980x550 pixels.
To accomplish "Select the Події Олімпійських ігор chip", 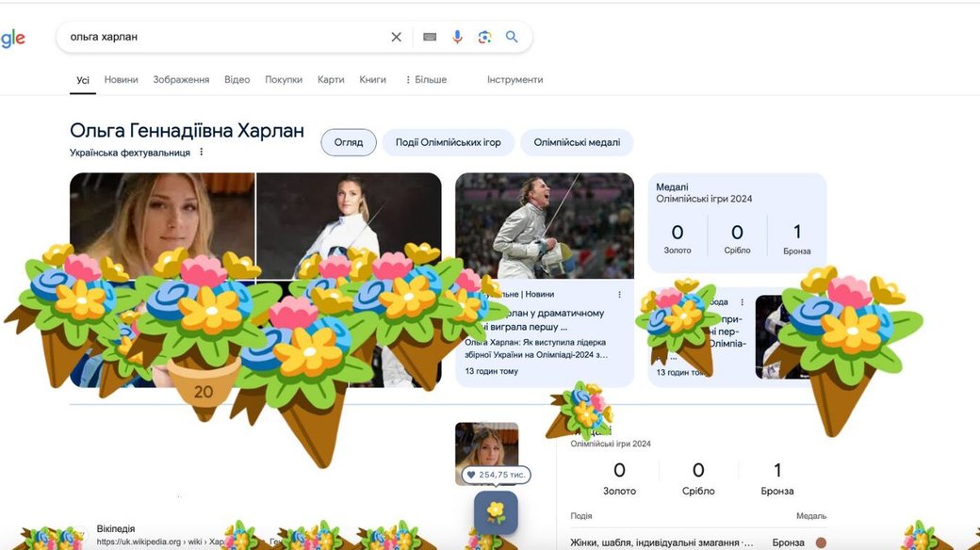I will (448, 142).
